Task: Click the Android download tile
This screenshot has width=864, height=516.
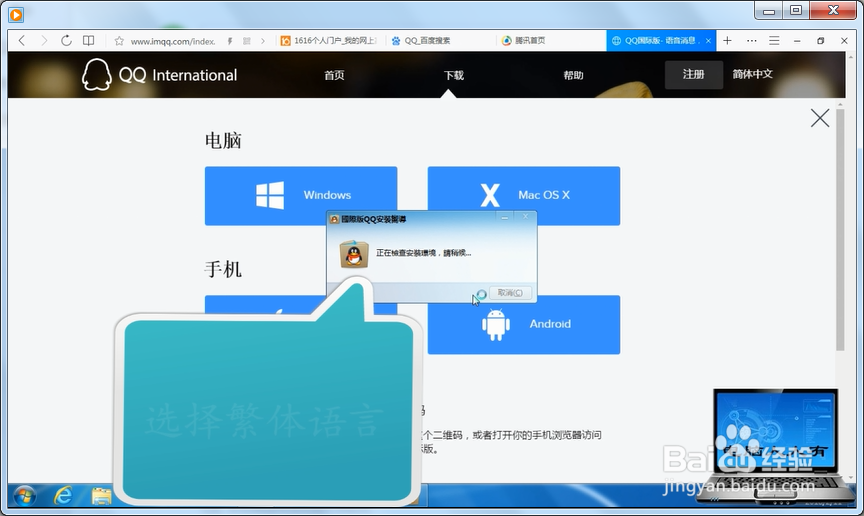Action: pos(523,325)
